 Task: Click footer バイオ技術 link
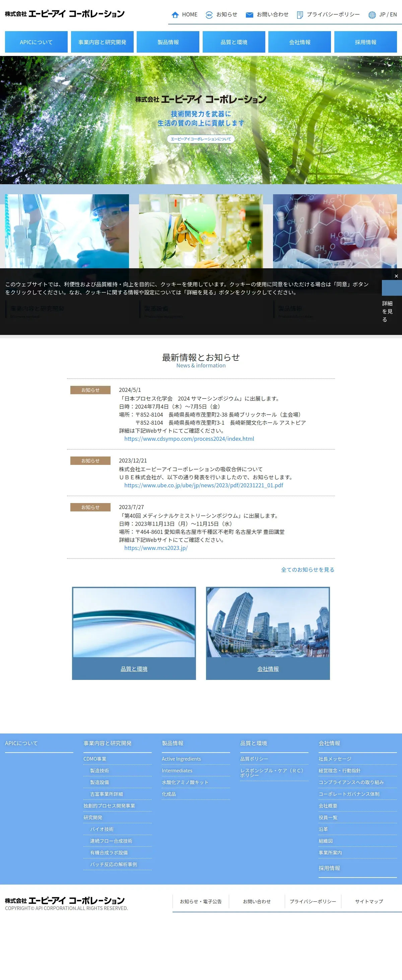click(x=102, y=829)
